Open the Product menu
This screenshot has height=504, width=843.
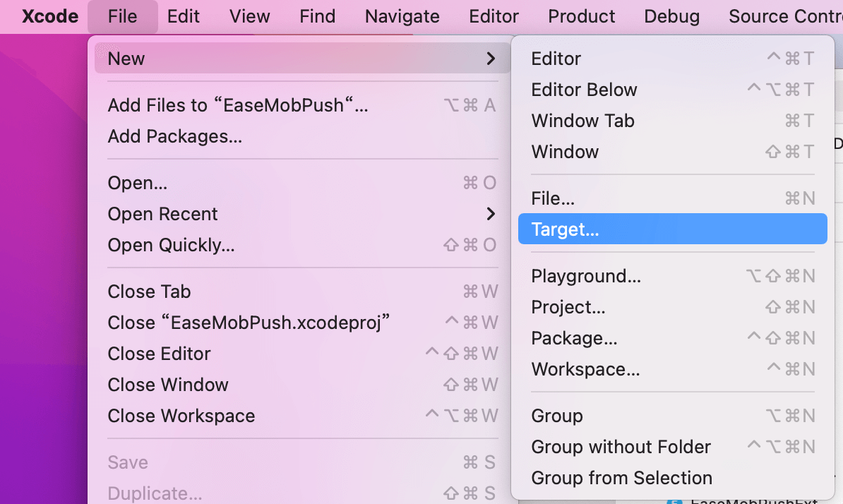pyautogui.click(x=581, y=16)
